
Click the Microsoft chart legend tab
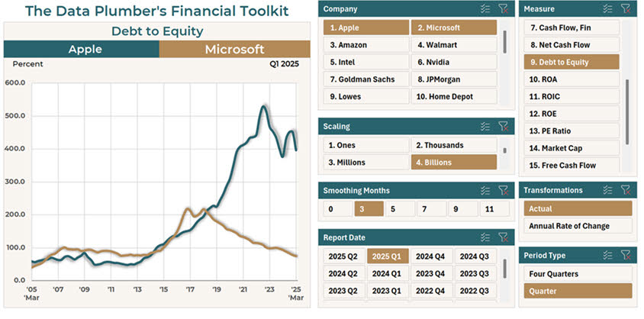click(234, 50)
